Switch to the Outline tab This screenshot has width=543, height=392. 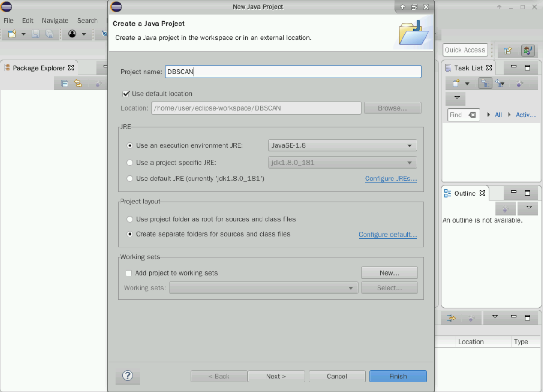pos(465,194)
